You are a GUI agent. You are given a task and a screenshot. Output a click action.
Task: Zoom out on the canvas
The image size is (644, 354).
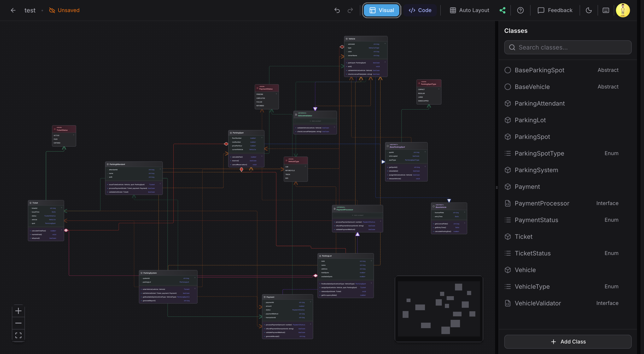click(x=18, y=323)
